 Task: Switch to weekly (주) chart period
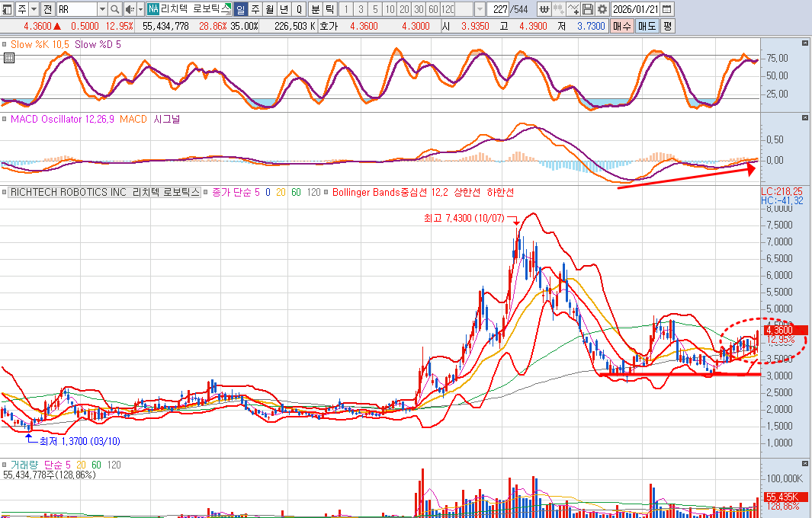255,9
